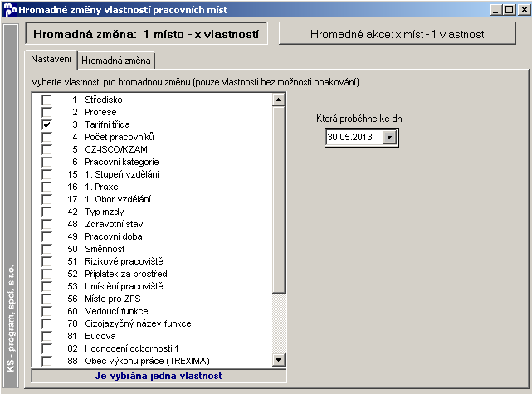
Task: Check the CZ-ISCO/KZAM checkbox
Action: (x=46, y=149)
